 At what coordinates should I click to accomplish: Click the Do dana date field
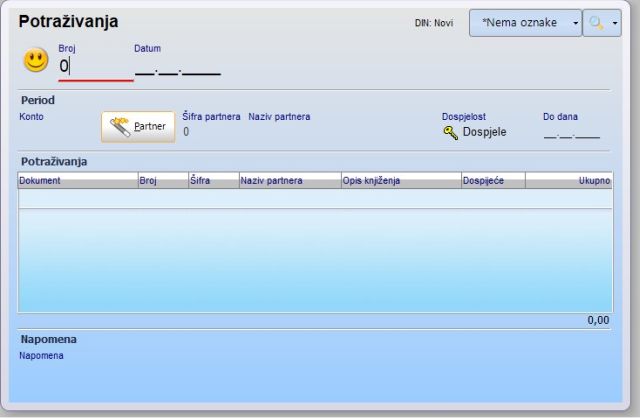(571, 132)
